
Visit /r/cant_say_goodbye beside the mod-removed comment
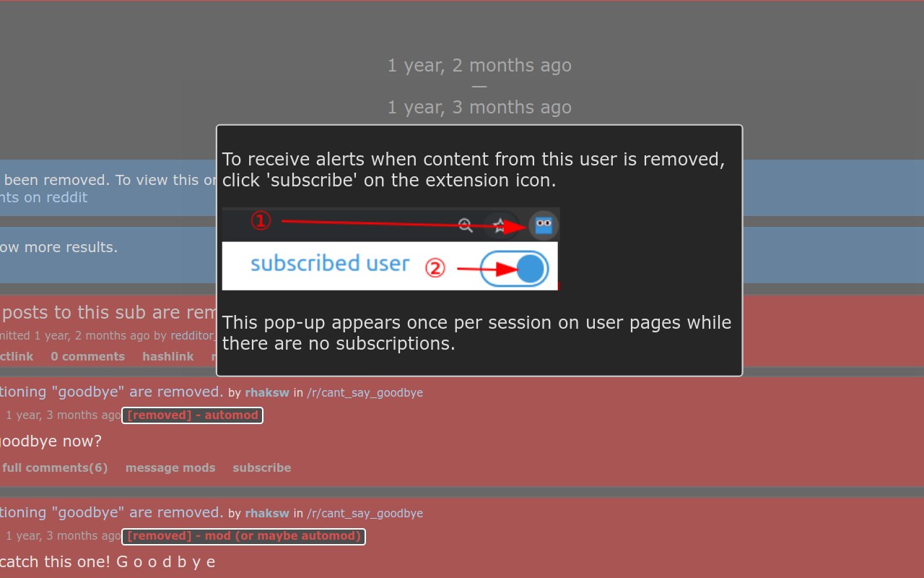pyautogui.click(x=365, y=514)
